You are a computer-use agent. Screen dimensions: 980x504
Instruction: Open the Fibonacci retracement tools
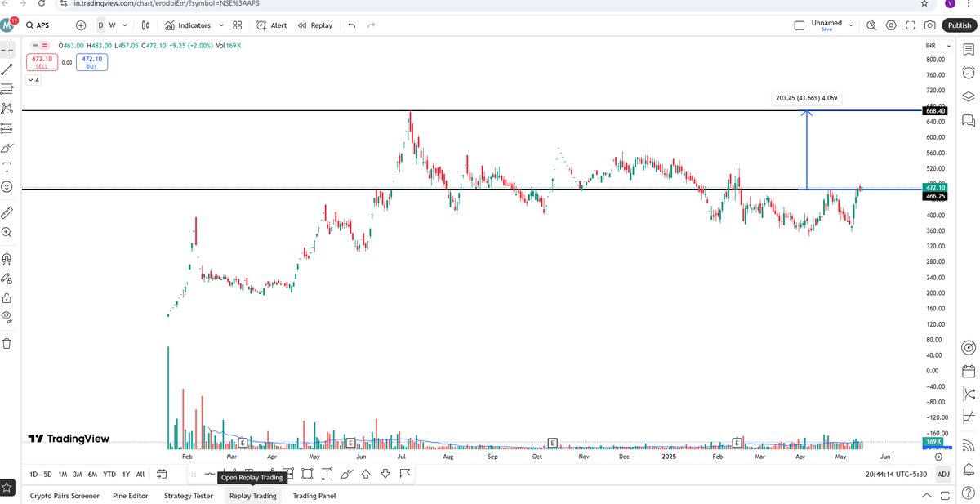[7, 88]
